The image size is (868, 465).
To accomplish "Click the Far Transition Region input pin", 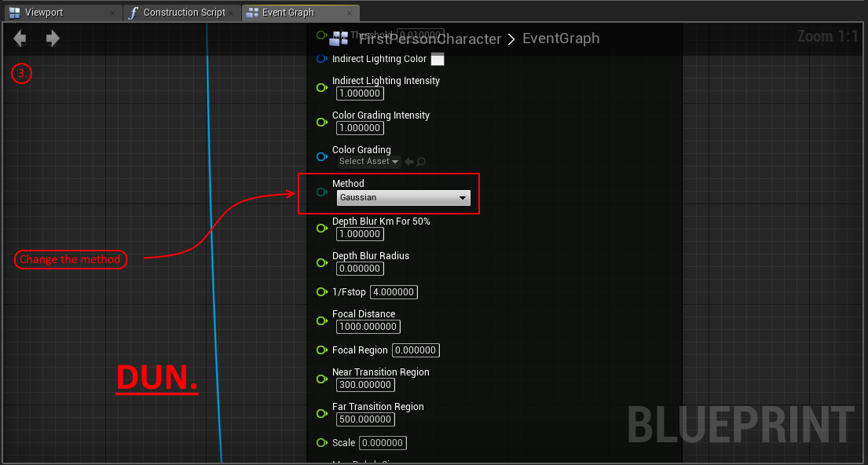I will [321, 413].
